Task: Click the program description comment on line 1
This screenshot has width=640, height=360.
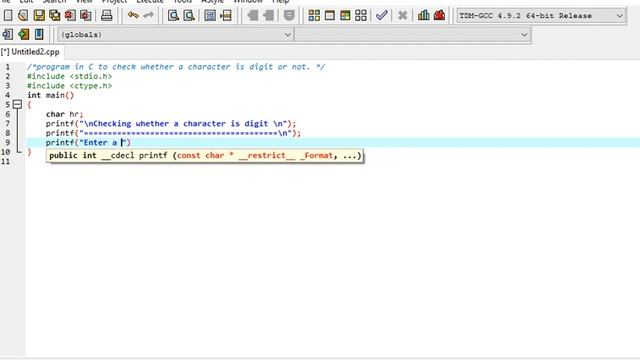Action: 176,67
